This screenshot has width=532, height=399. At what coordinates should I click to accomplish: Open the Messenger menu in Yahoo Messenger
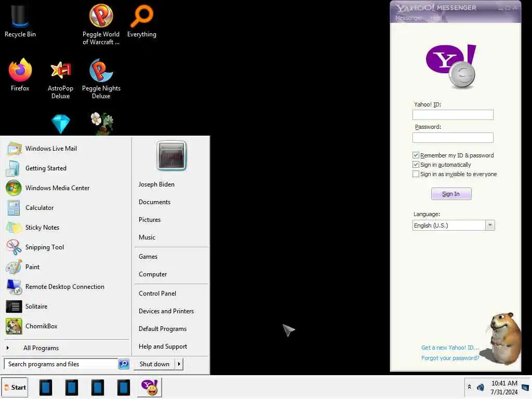point(408,18)
